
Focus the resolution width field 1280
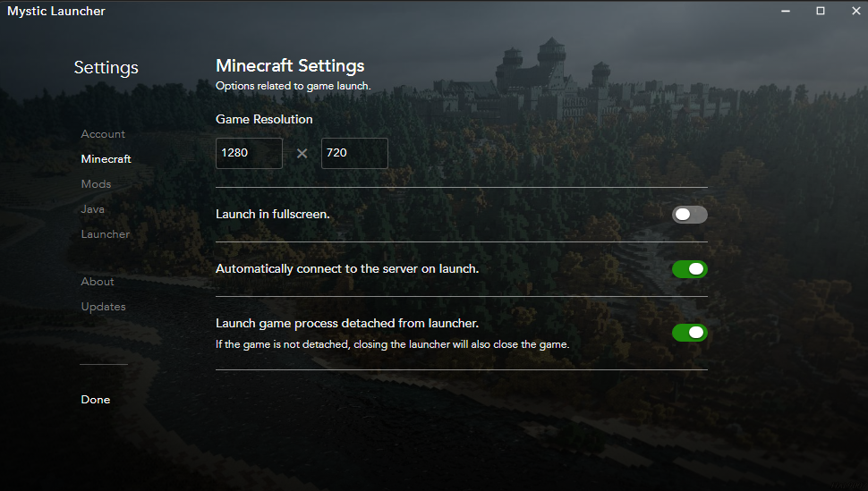click(249, 153)
